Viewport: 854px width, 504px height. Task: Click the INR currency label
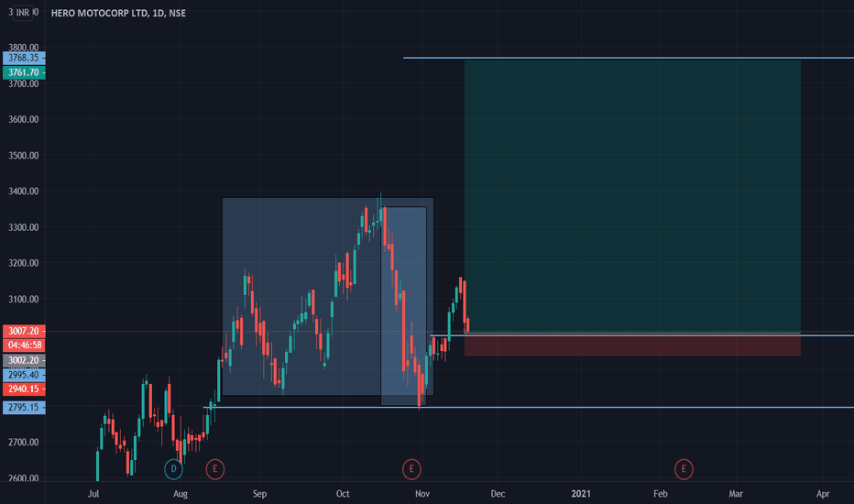(x=22, y=13)
